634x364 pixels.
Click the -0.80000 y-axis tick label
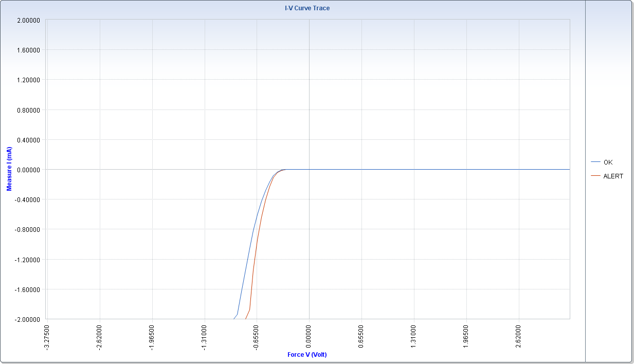point(28,229)
